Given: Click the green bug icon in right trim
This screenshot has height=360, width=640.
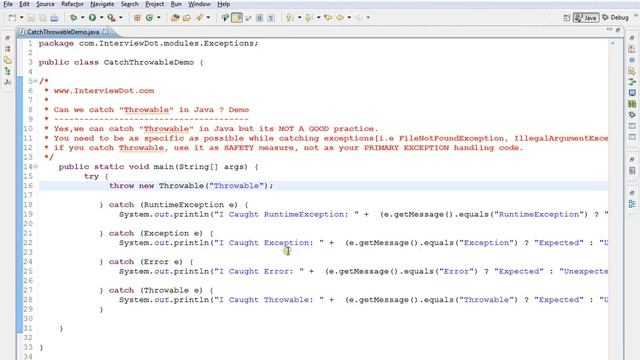Looking at the screenshot, I should [632, 115].
